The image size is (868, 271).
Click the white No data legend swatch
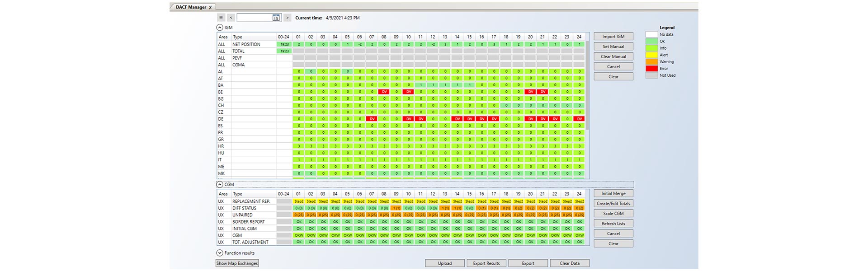(651, 34)
